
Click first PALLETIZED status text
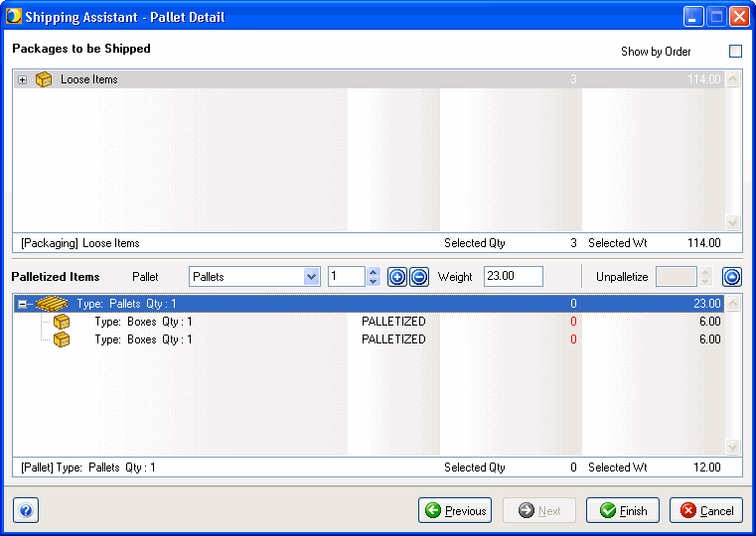pyautogui.click(x=393, y=322)
